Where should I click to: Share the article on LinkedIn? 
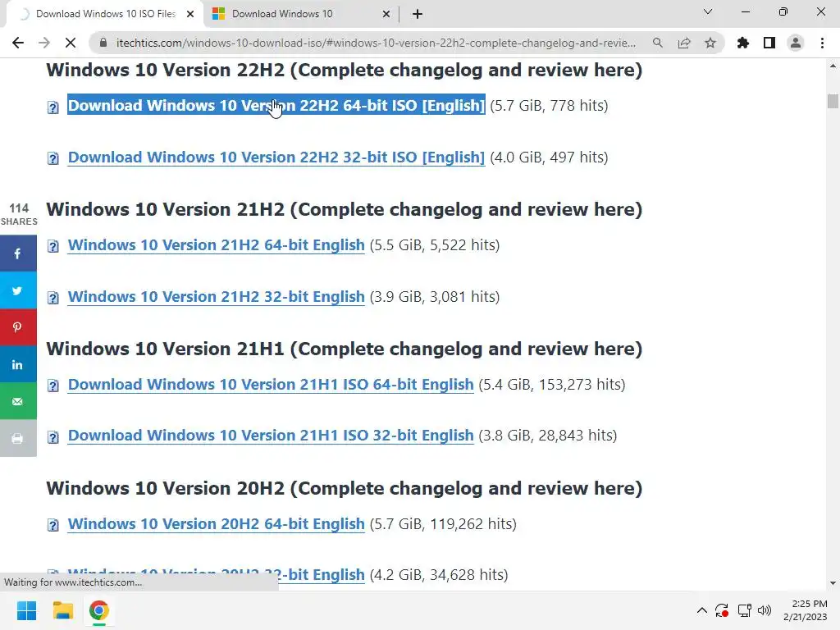[18, 363]
